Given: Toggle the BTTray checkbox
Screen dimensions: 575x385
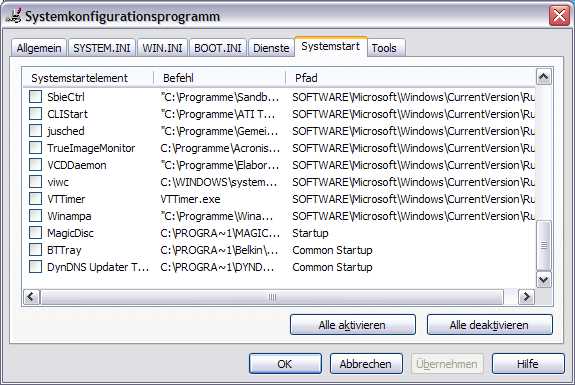Looking at the screenshot, I should point(36,250).
